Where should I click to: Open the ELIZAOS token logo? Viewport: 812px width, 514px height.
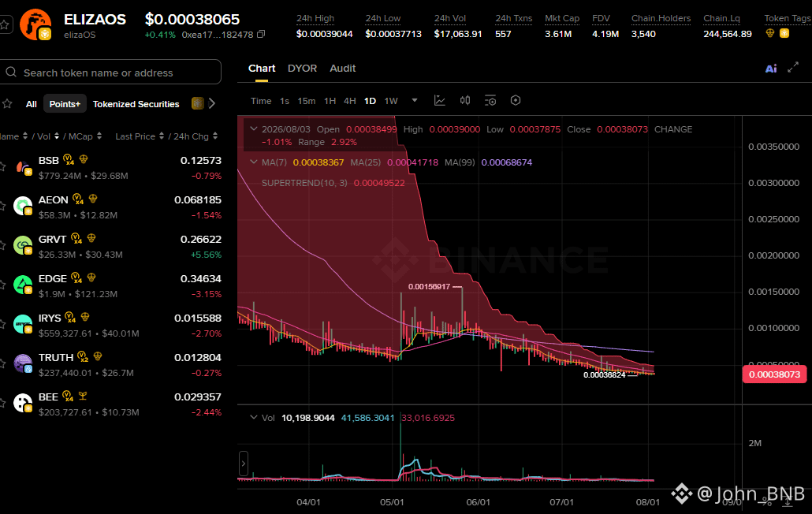click(x=35, y=24)
